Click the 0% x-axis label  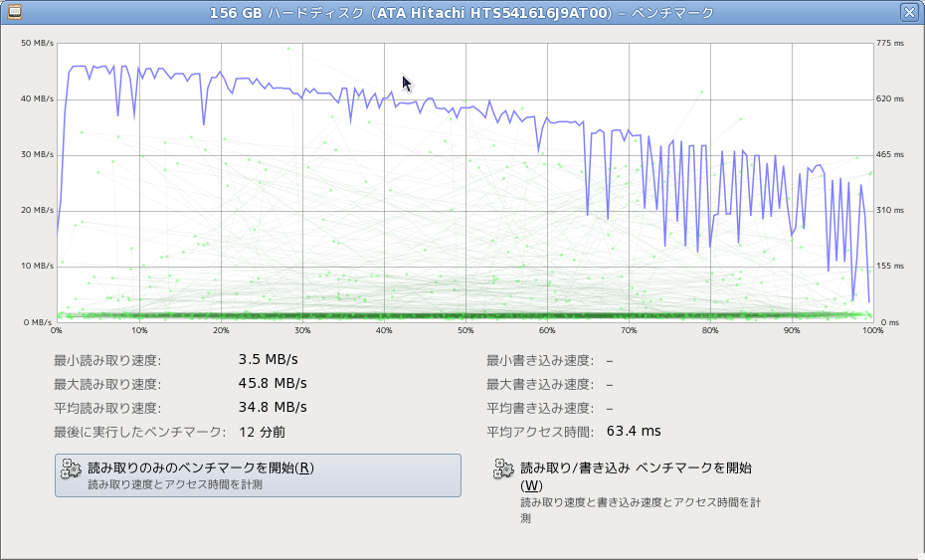coord(57,330)
